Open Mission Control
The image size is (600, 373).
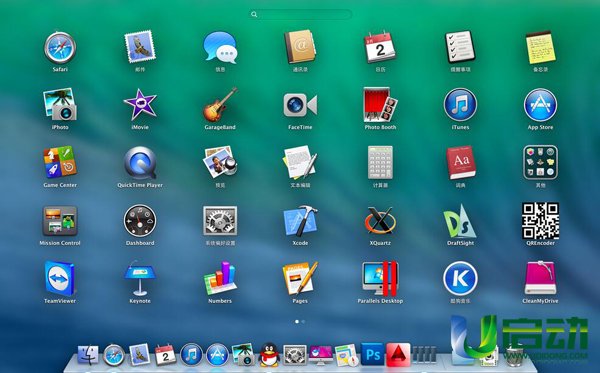point(60,221)
